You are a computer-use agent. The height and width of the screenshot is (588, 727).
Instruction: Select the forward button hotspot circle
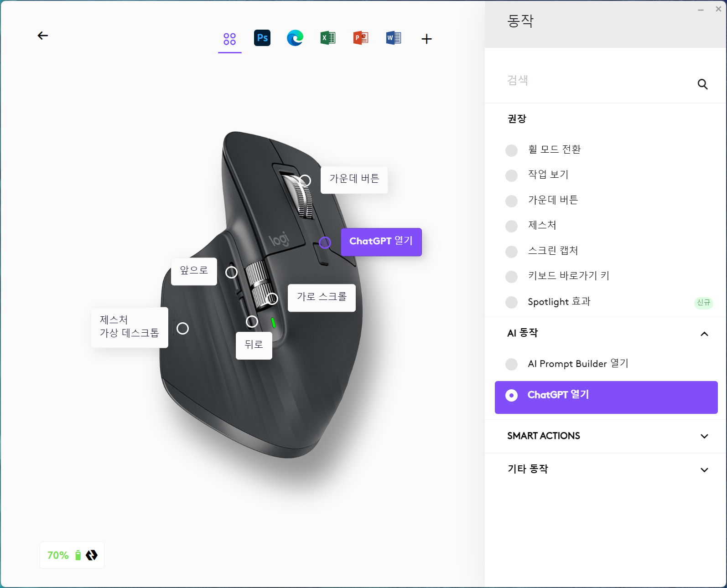click(x=232, y=273)
